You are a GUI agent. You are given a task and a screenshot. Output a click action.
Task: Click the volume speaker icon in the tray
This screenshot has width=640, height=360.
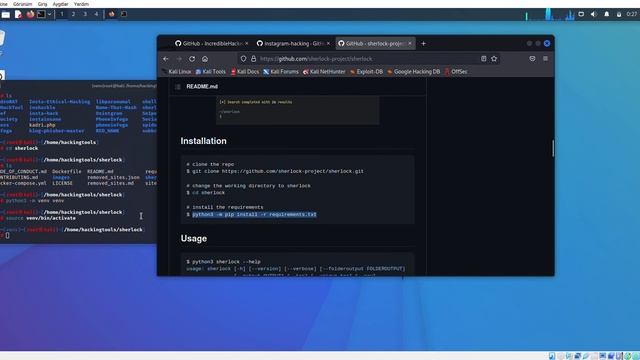point(594,14)
